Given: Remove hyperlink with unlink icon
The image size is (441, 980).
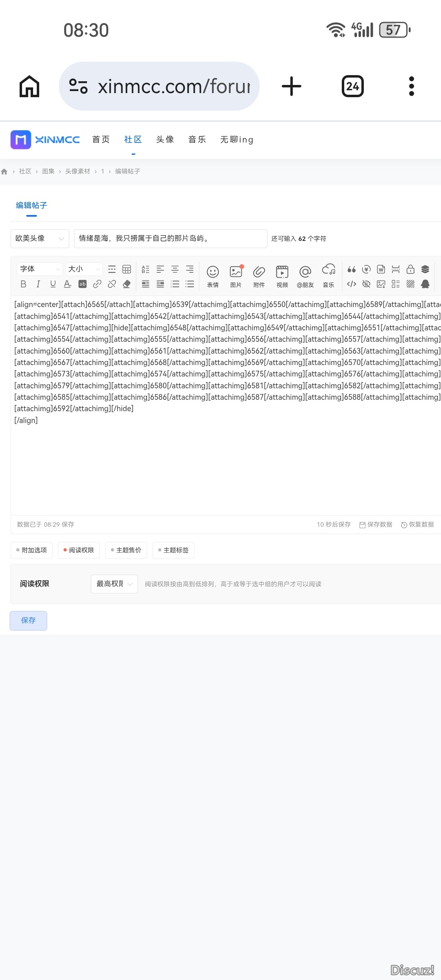Looking at the screenshot, I should point(112,284).
